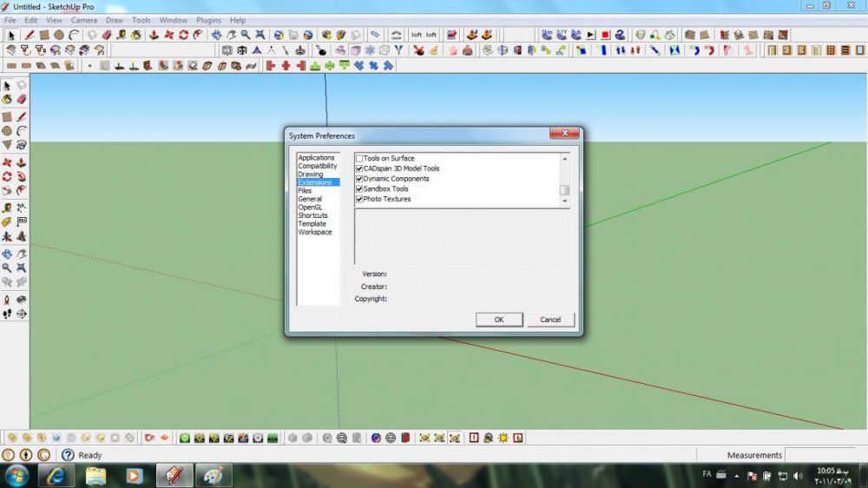Activate the Paint Bucket tool in left toolbar
868x488 pixels.
coord(7,100)
